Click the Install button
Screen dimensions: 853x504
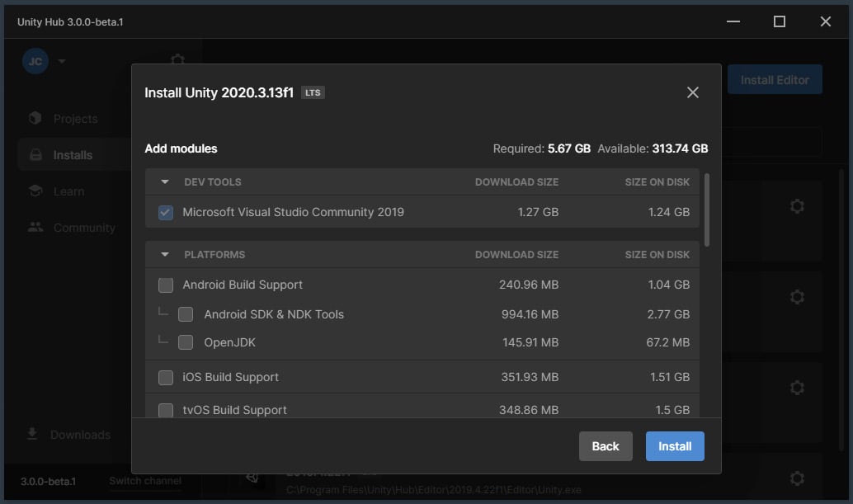coord(675,446)
